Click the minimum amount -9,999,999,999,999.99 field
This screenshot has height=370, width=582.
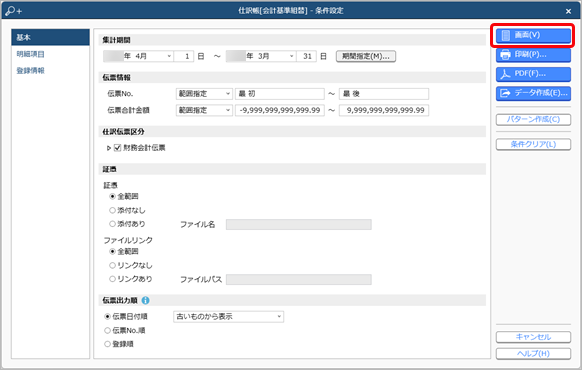pyautogui.click(x=280, y=110)
